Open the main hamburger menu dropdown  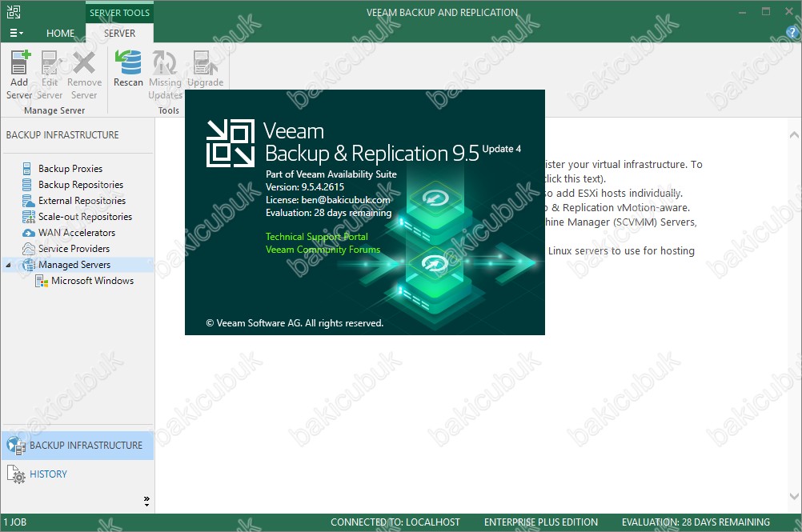pyautogui.click(x=16, y=34)
